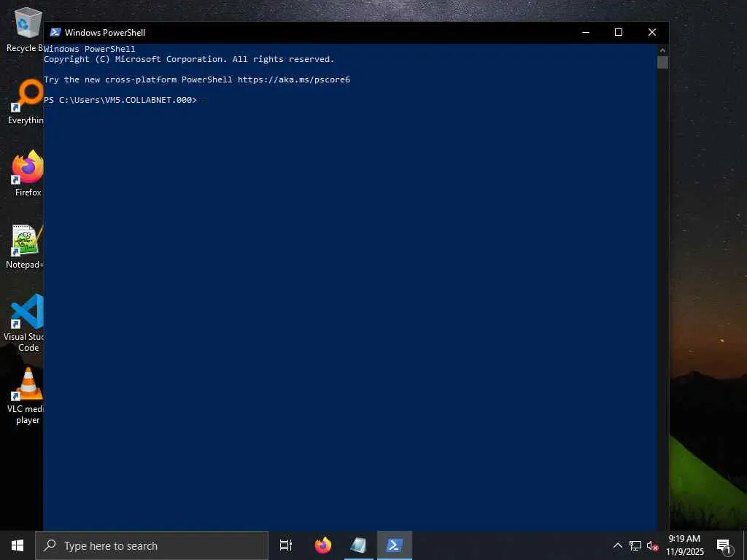
Task: Select the VLC media player desktop shortcut
Action: [26, 395]
